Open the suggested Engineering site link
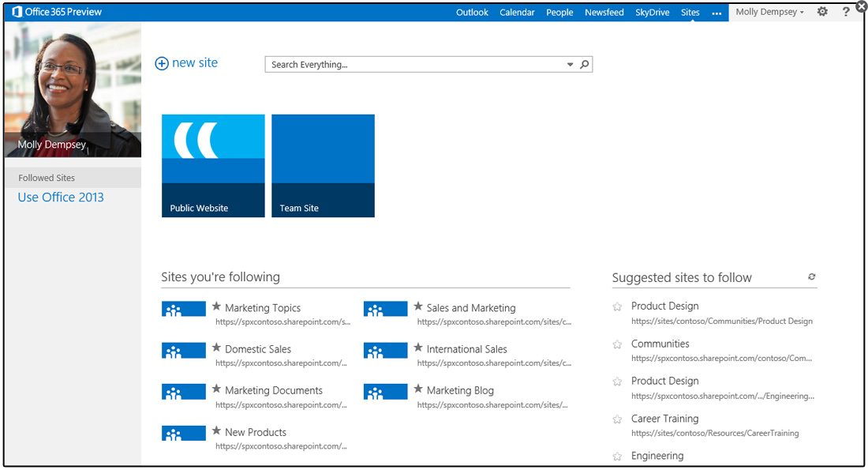 pos(657,456)
